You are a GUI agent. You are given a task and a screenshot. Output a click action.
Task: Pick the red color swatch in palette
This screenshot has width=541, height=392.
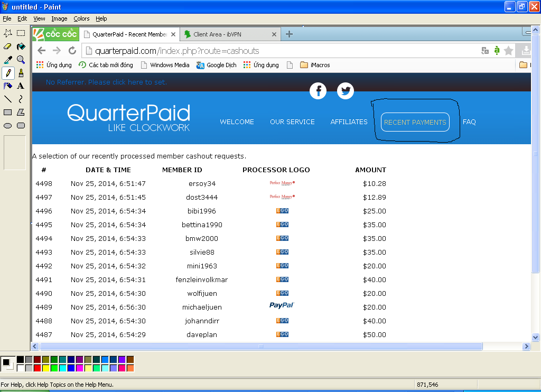tap(37, 368)
